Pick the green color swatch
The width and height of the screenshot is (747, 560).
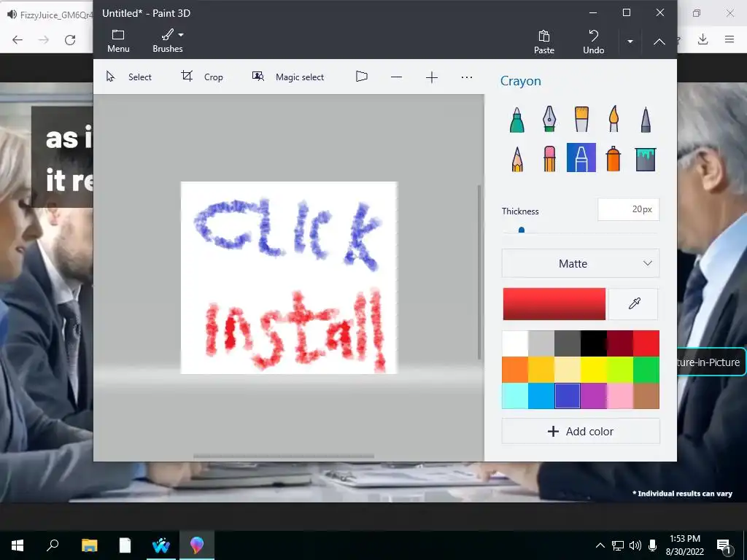coord(646,370)
